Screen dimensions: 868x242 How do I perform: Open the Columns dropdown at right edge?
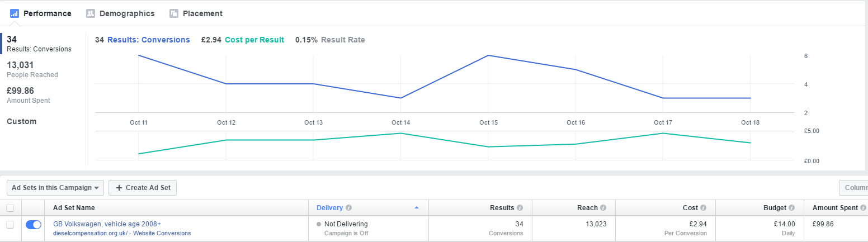[x=854, y=188]
